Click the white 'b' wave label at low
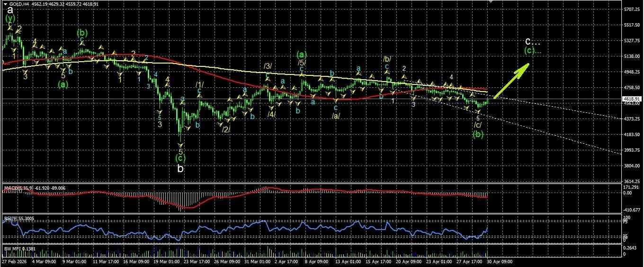644x267 pixels. [180, 168]
